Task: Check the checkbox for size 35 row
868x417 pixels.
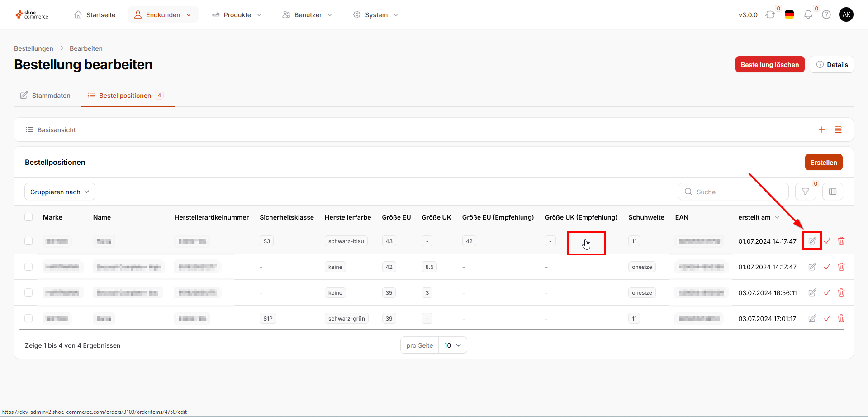Action: [28, 292]
